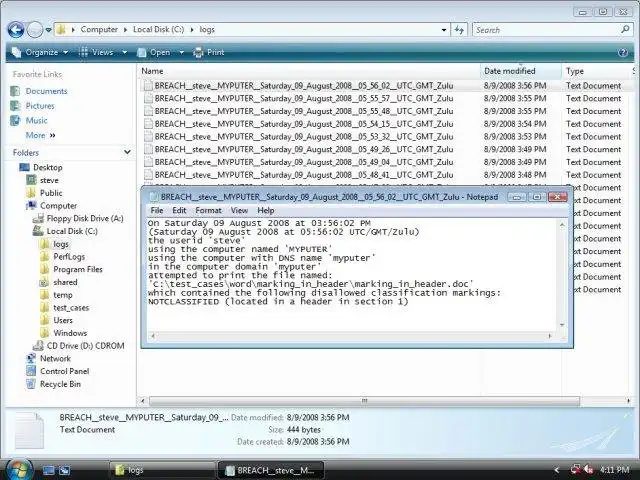
Task: Click More favorite links expander
Action: click(x=40, y=135)
